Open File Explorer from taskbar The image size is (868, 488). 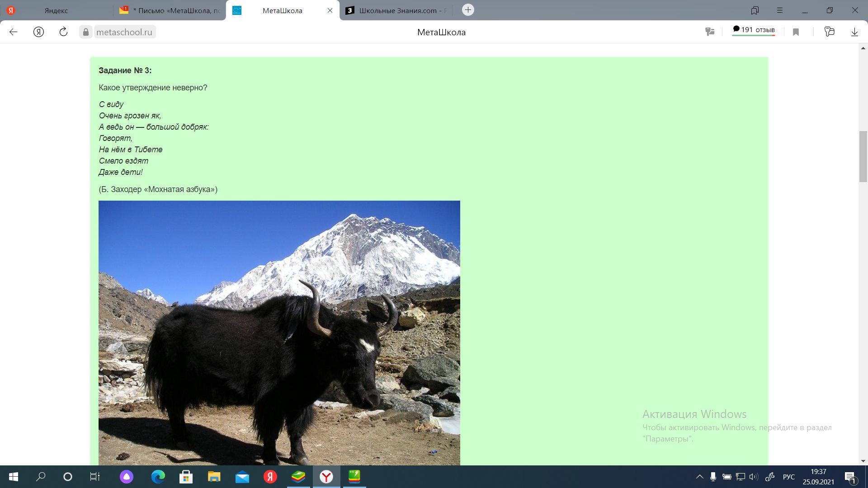pyautogui.click(x=214, y=477)
